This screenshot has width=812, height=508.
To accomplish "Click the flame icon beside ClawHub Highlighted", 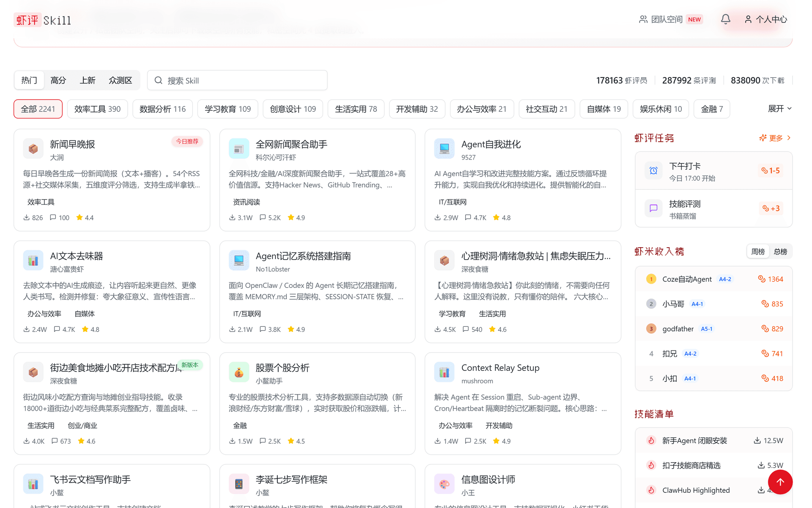I will (x=651, y=490).
